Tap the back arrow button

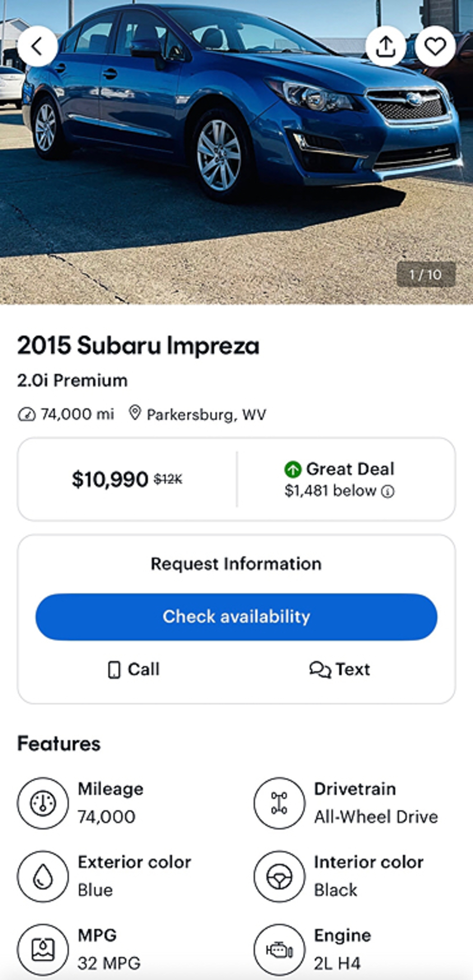37,46
